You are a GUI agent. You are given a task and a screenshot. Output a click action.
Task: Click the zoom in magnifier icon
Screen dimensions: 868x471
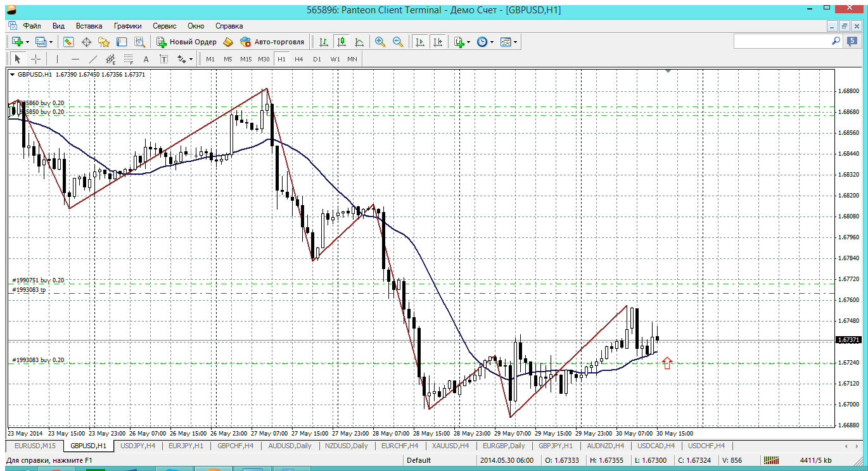[x=380, y=42]
